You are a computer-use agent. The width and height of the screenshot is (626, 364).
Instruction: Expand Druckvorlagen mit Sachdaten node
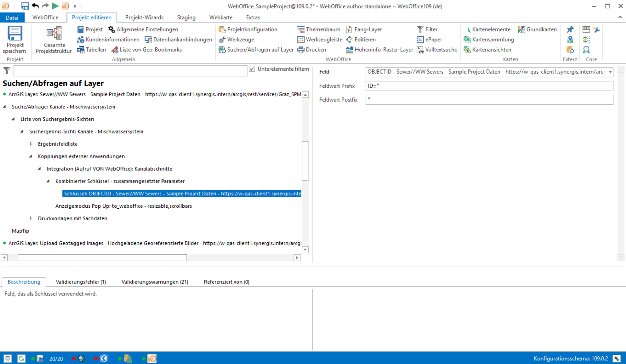coord(31,218)
